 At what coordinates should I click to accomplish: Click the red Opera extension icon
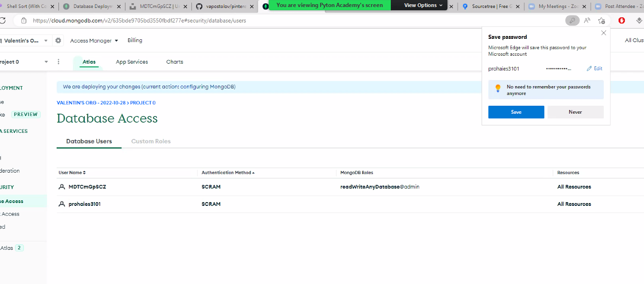point(622,21)
